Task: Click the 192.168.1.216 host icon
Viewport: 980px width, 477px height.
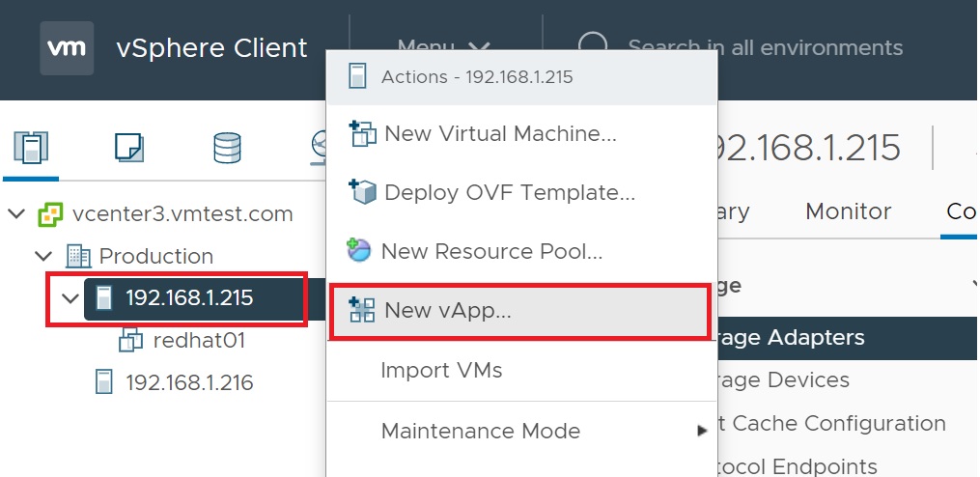Action: coord(103,382)
